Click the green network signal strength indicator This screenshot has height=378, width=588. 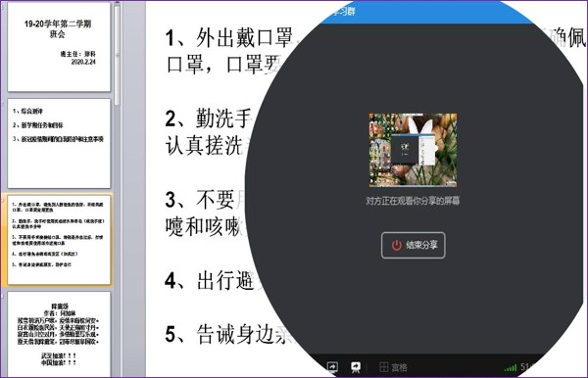[x=511, y=367]
